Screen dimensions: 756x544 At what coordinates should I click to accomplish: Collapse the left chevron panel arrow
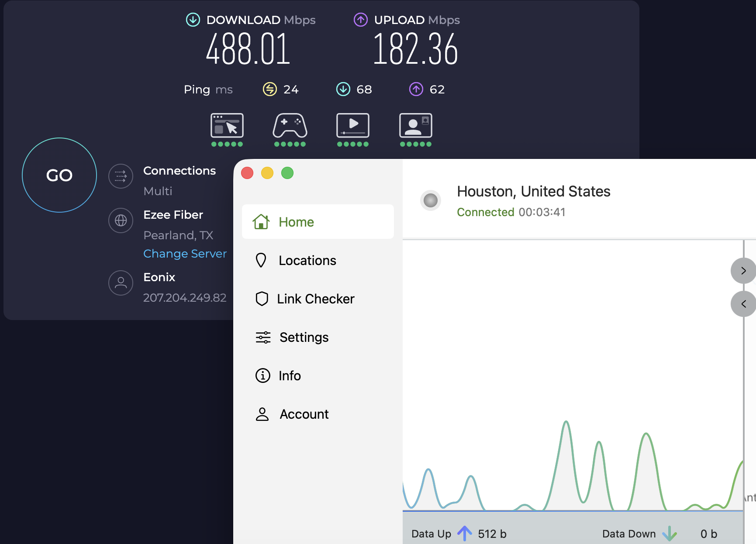(743, 304)
